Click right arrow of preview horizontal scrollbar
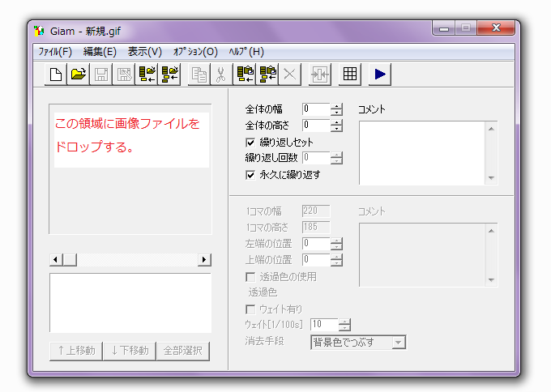551x392 pixels. point(204,260)
